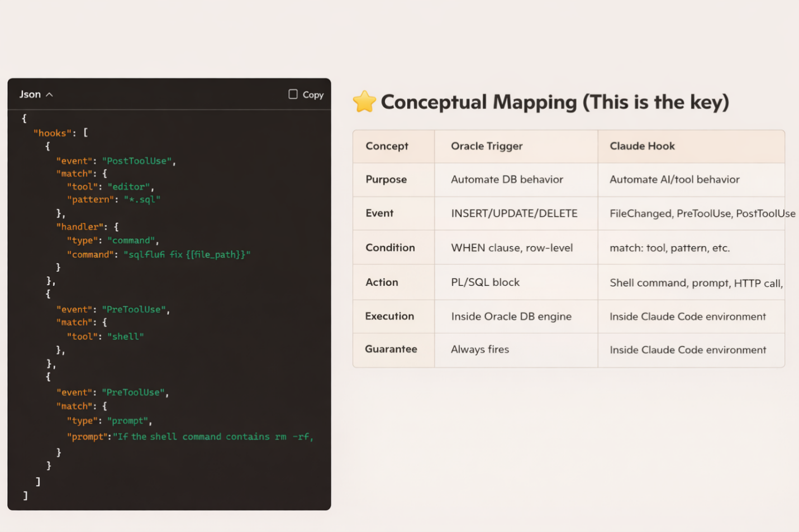The width and height of the screenshot is (799, 532).
Task: Select the Claude Hook column header
Action: pyautogui.click(x=642, y=146)
